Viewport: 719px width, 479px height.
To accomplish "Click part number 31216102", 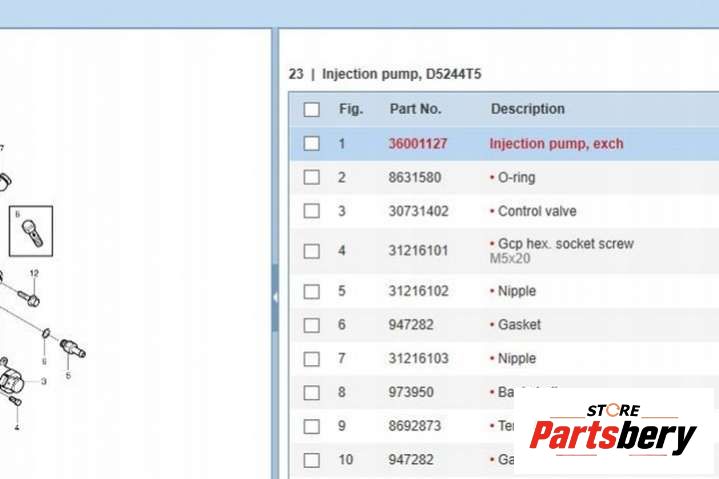I will click(418, 292).
